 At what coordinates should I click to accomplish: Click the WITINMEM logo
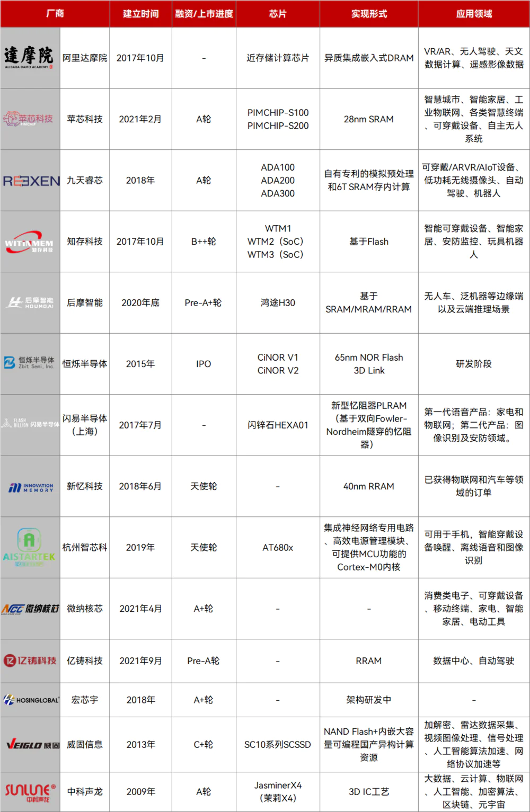(30, 242)
